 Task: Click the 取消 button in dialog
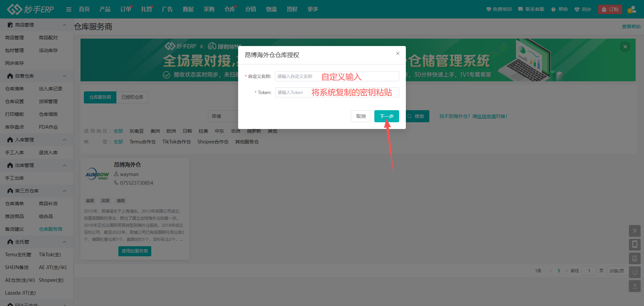tap(361, 116)
